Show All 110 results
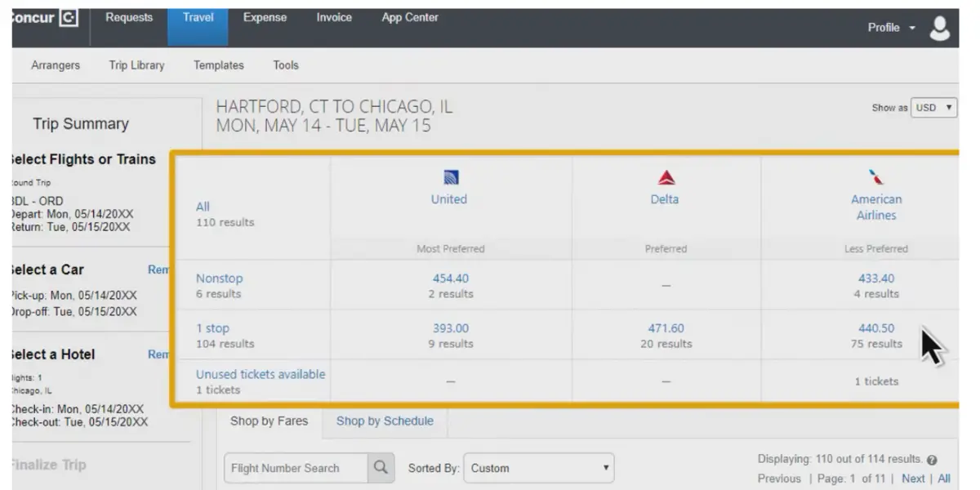 point(203,207)
